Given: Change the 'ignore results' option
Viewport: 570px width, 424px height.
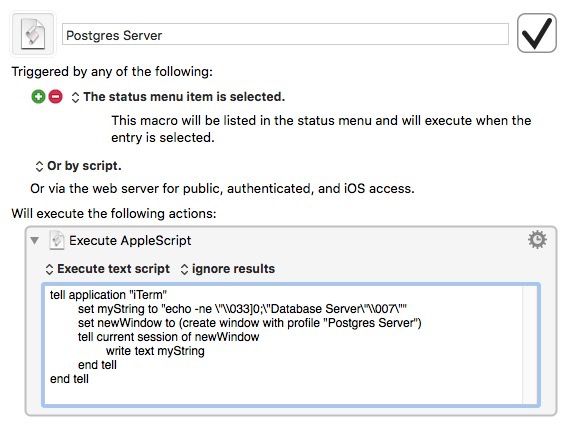Looking at the screenshot, I should click(x=228, y=269).
